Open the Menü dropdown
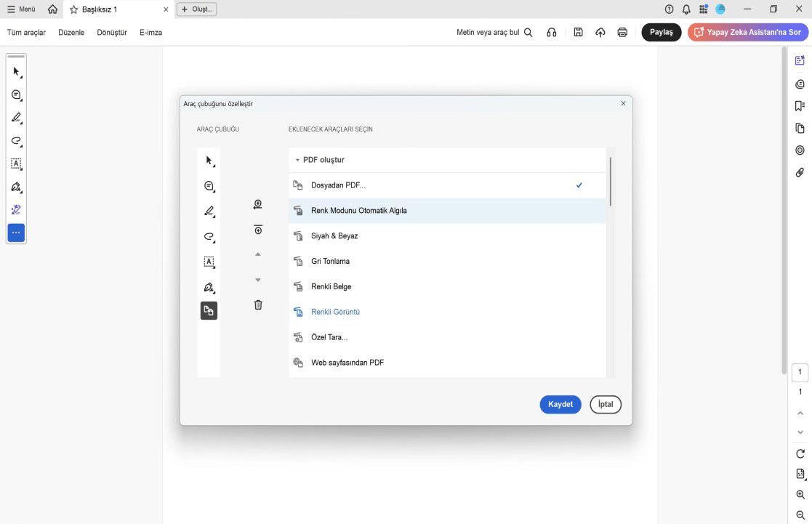Image resolution: width=812 pixels, height=524 pixels. [21, 9]
